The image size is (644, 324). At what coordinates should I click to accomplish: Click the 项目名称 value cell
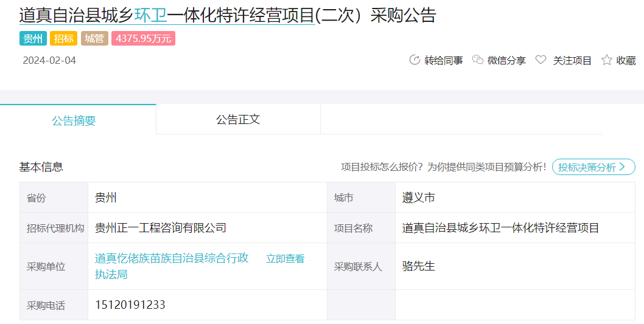pos(515,227)
